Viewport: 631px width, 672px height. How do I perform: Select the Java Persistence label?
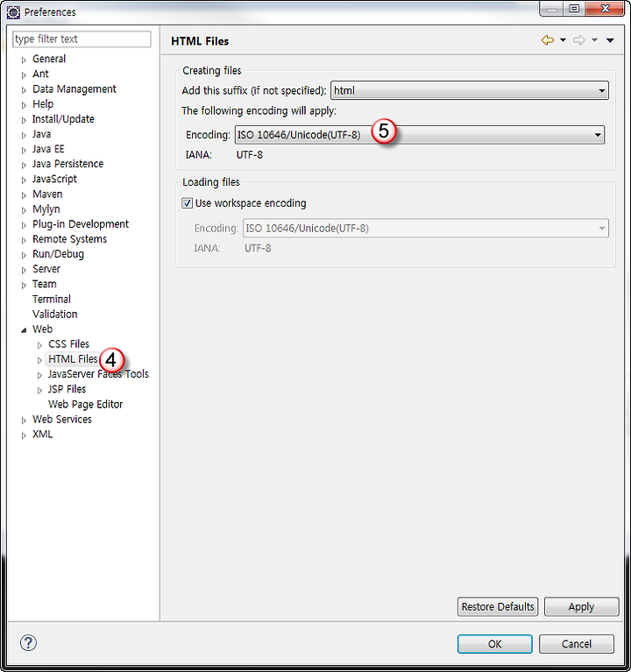[x=67, y=164]
